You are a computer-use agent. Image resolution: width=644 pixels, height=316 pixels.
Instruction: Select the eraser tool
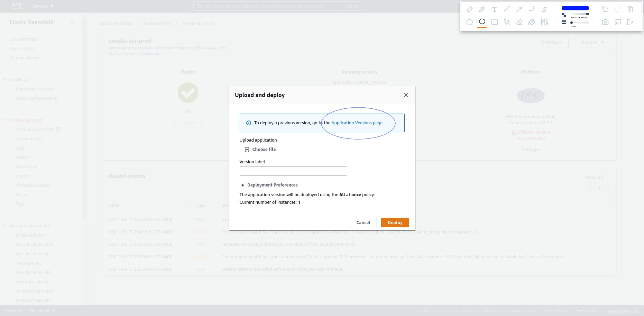[519, 22]
